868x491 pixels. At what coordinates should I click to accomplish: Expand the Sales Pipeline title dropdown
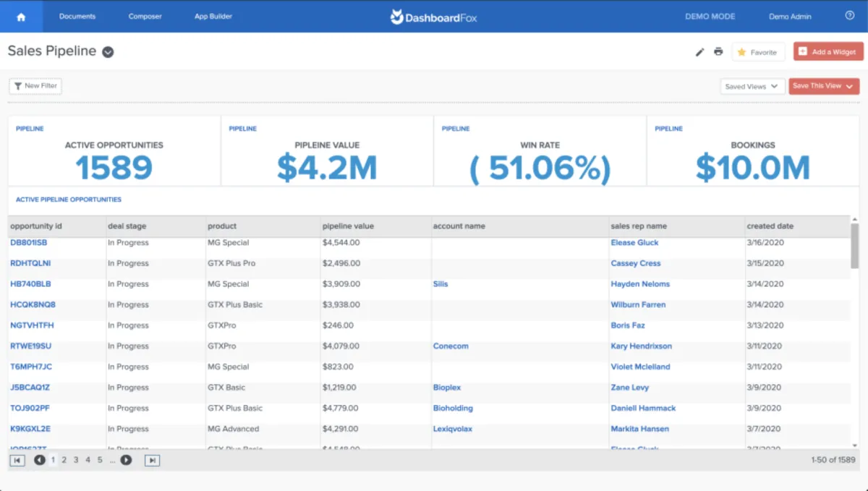108,51
